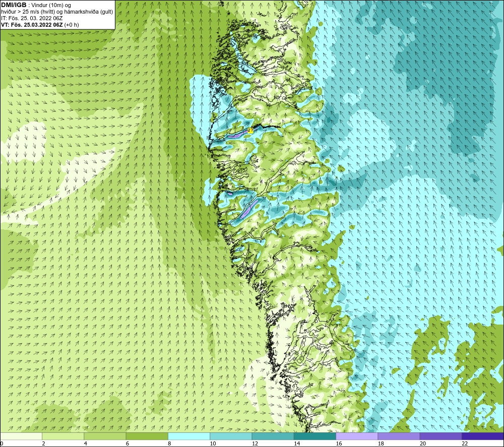Image resolution: width=504 pixels, height=447 pixels.
Task: Click the 18–20 m/s purple swatch
Action: (399, 436)
